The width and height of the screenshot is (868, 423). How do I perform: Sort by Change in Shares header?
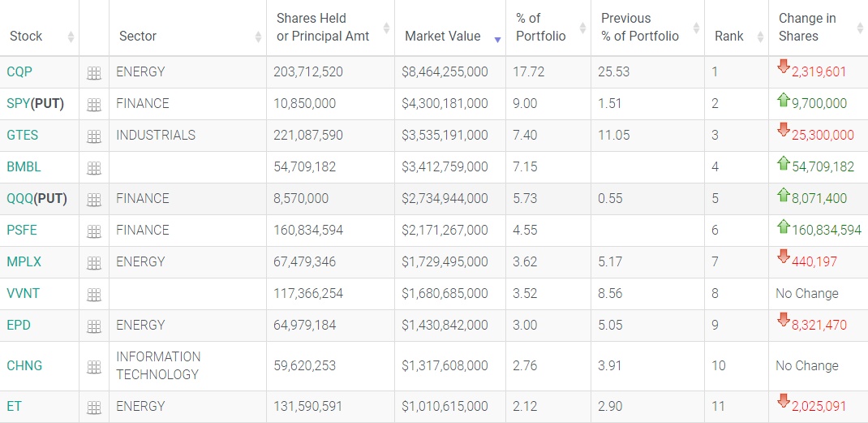[x=807, y=27]
